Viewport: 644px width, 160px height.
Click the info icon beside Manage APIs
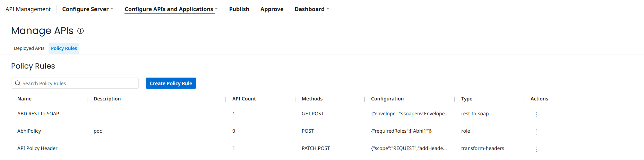pyautogui.click(x=80, y=31)
